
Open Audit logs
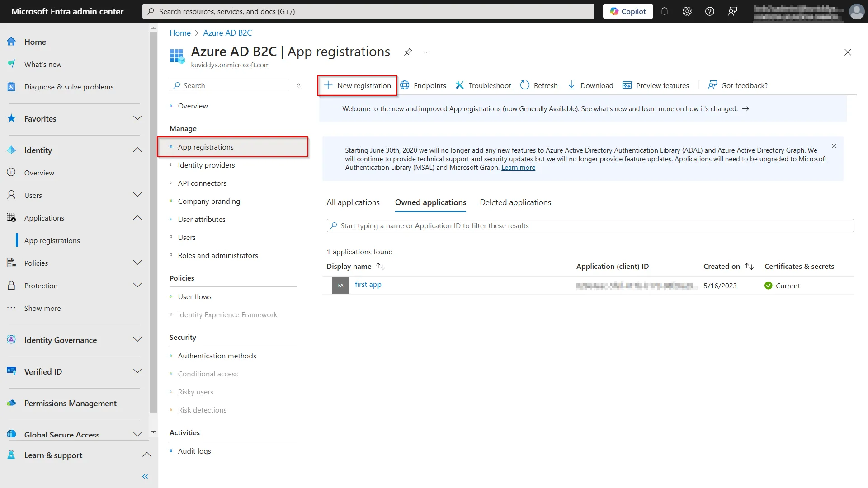click(x=194, y=451)
